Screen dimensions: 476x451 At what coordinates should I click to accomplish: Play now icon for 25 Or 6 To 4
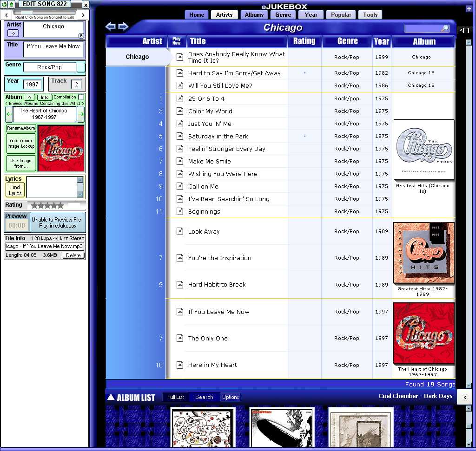[x=180, y=98]
